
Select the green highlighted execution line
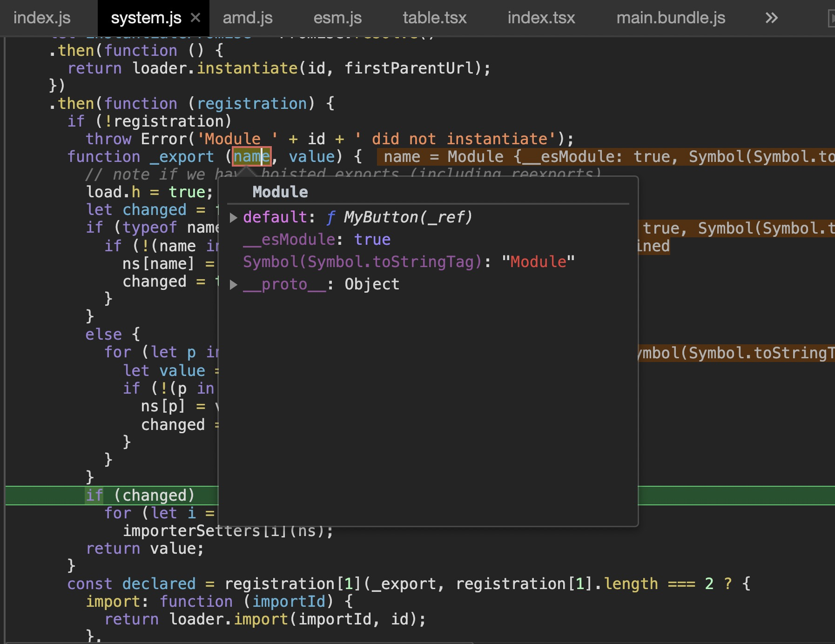140,495
